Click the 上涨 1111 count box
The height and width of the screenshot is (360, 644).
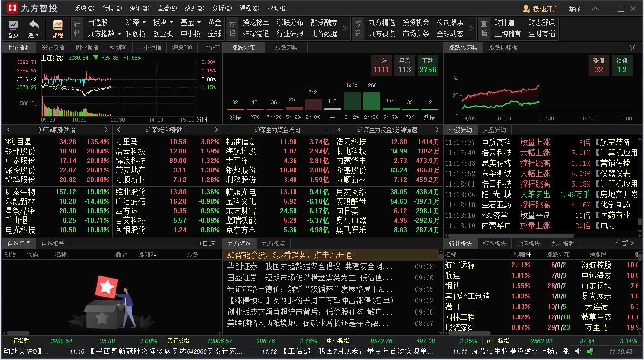coord(381,65)
